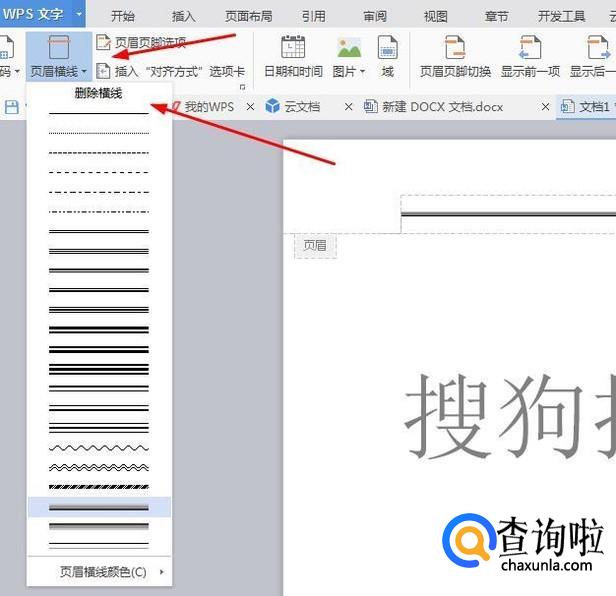
Task: Switch to the 开始 ribbon tab
Action: [x=123, y=16]
